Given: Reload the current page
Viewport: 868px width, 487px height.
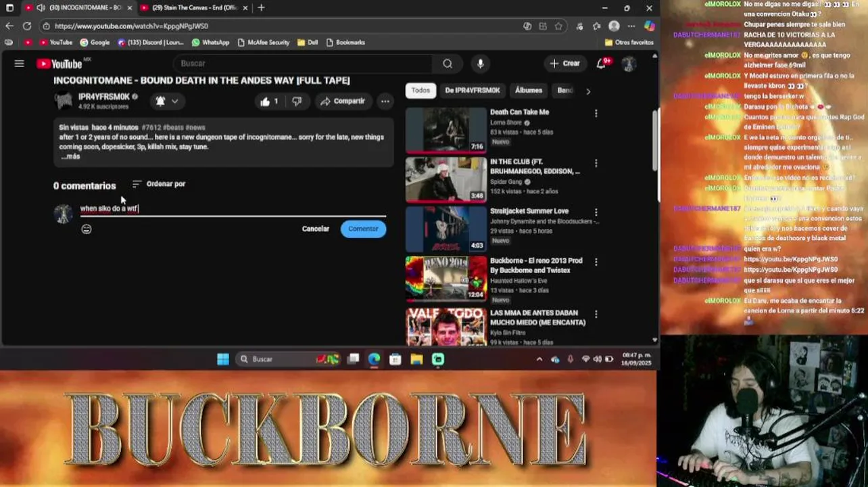Looking at the screenshot, I should (26, 26).
